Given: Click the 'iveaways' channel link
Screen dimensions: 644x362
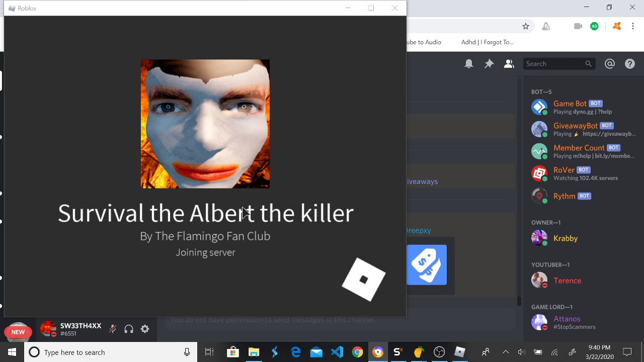Looking at the screenshot, I should [422, 182].
